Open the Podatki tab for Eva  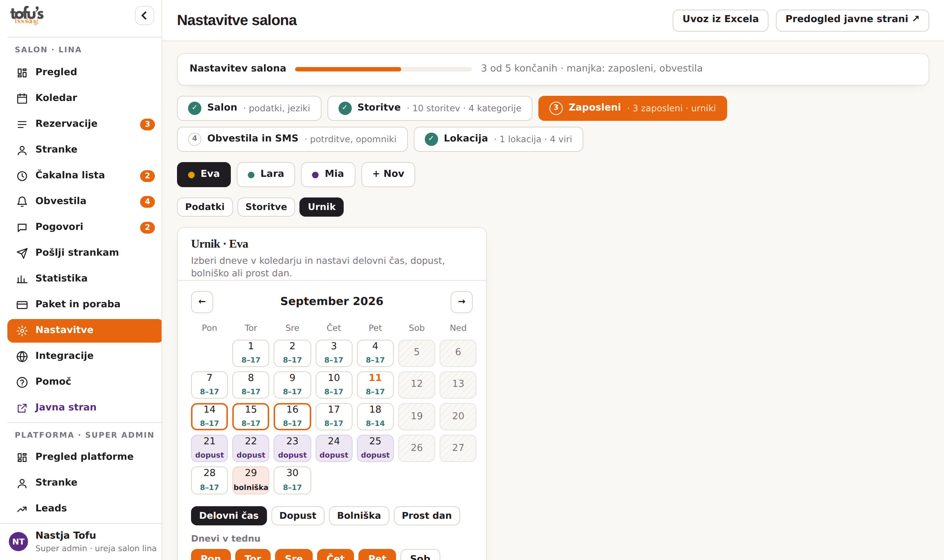205,207
